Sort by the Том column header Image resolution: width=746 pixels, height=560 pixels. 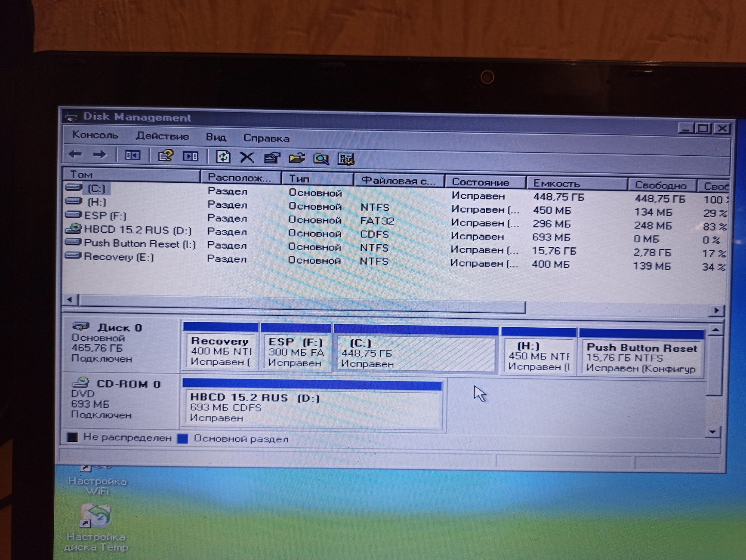(132, 175)
